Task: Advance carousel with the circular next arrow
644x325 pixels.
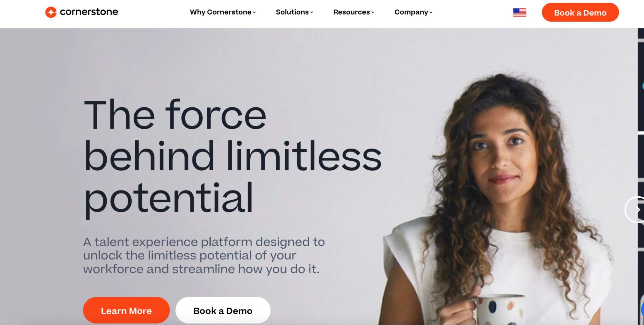Action: pos(634,210)
